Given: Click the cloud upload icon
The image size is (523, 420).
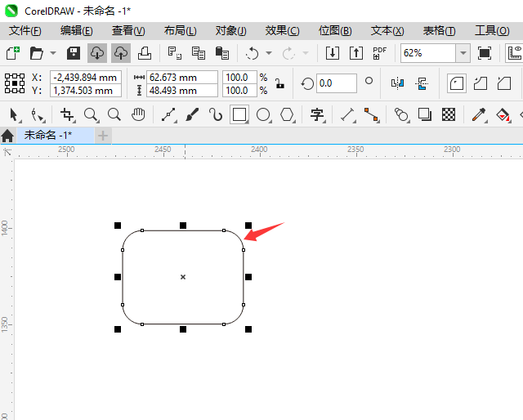Looking at the screenshot, I should [x=121, y=53].
